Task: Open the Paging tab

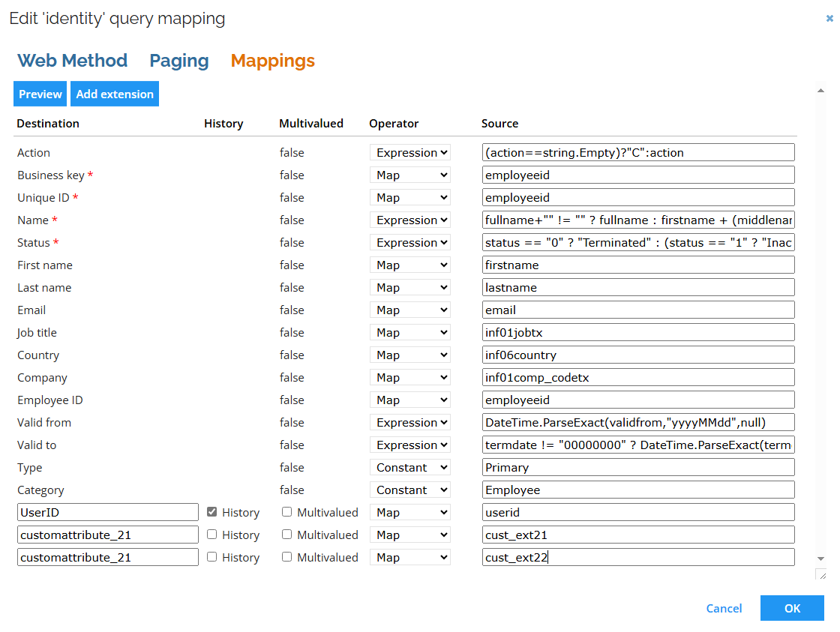Action: click(178, 60)
